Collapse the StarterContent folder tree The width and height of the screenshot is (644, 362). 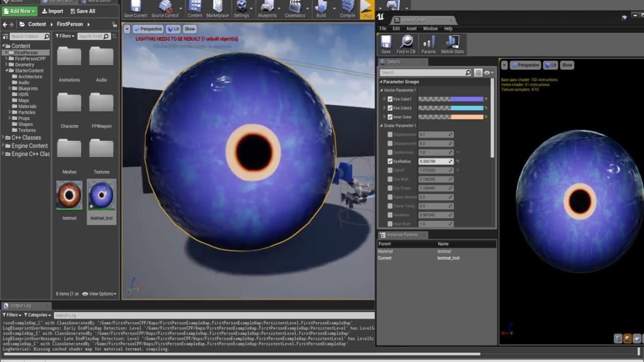pyautogui.click(x=7, y=71)
